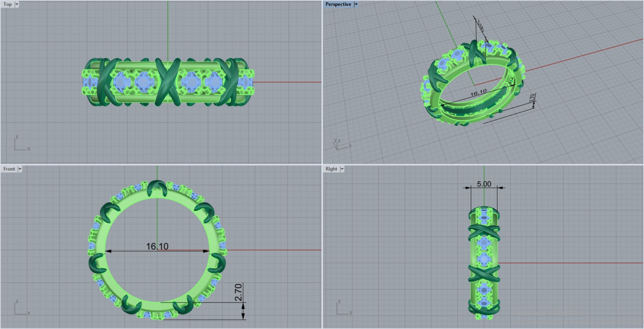Expand the Right viewport dropdown arrow menu
This screenshot has height=329, width=644.
point(342,169)
